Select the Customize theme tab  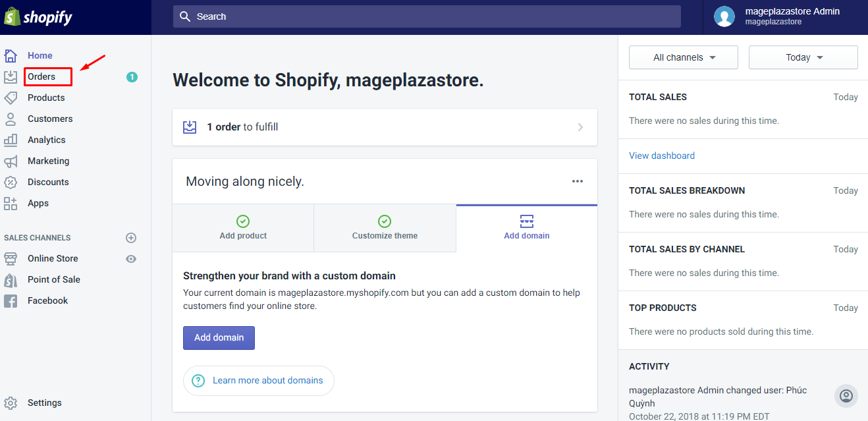(385, 228)
